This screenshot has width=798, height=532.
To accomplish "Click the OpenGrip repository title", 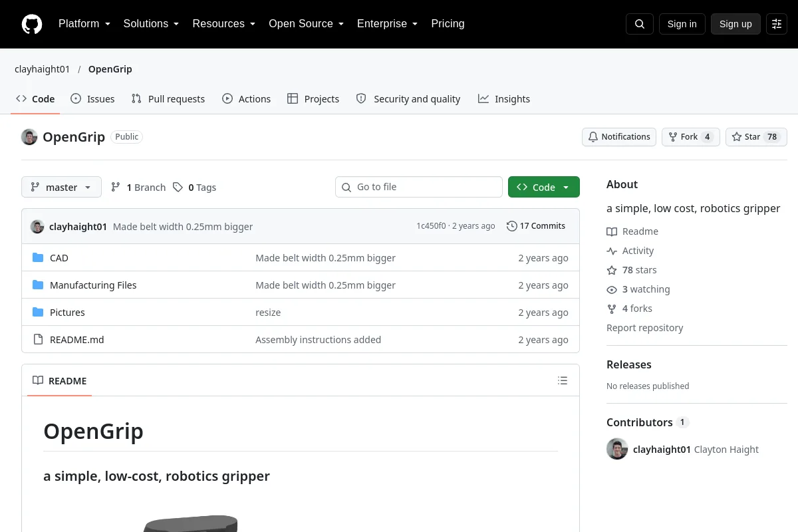I will tap(74, 137).
